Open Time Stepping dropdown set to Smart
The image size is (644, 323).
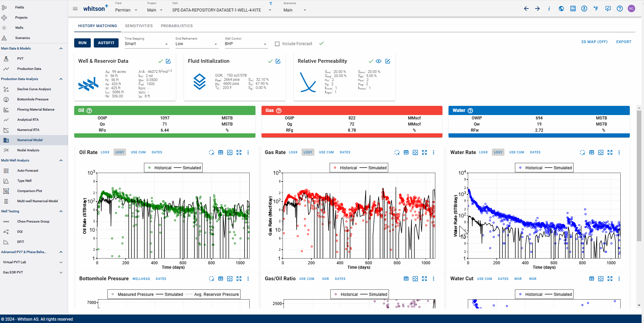146,44
